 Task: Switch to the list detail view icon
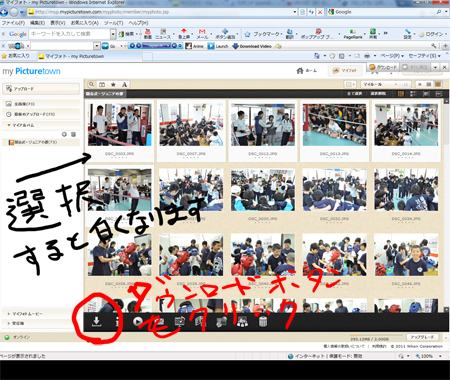pyautogui.click(x=413, y=94)
